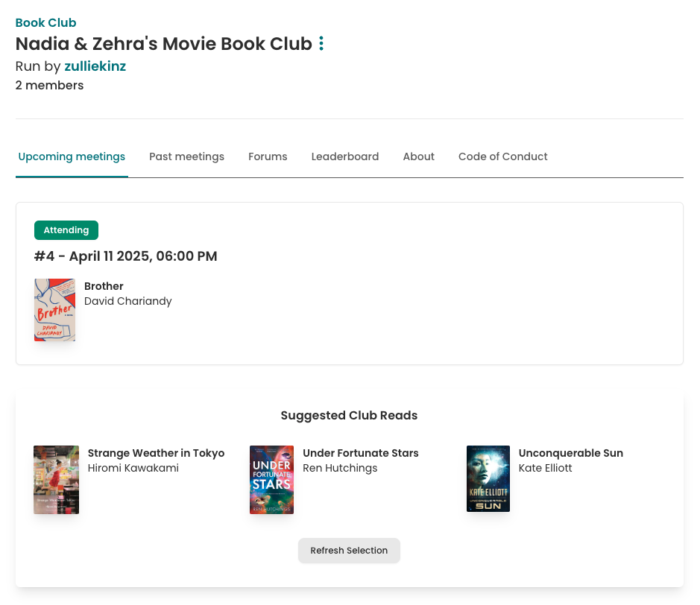The image size is (700, 605).
Task: Open the Unconquerable Sun title link
Action: pyautogui.click(x=570, y=453)
